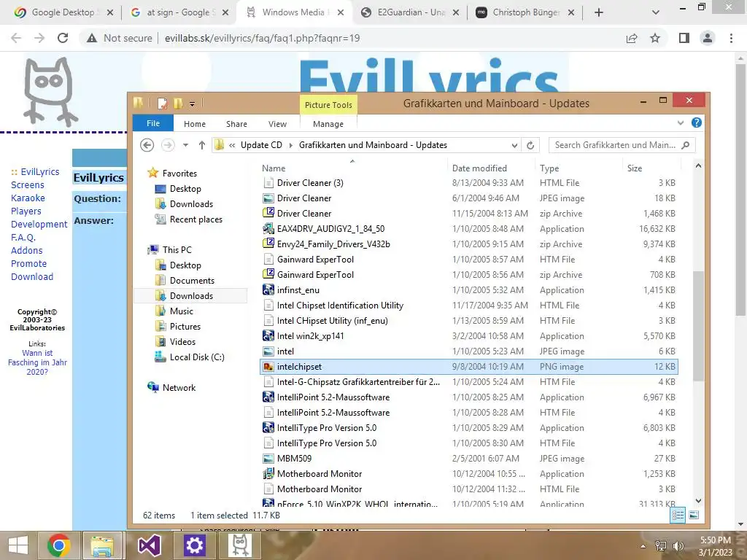Open Chrome tab search chevron
The image size is (747, 560).
[x=656, y=12]
